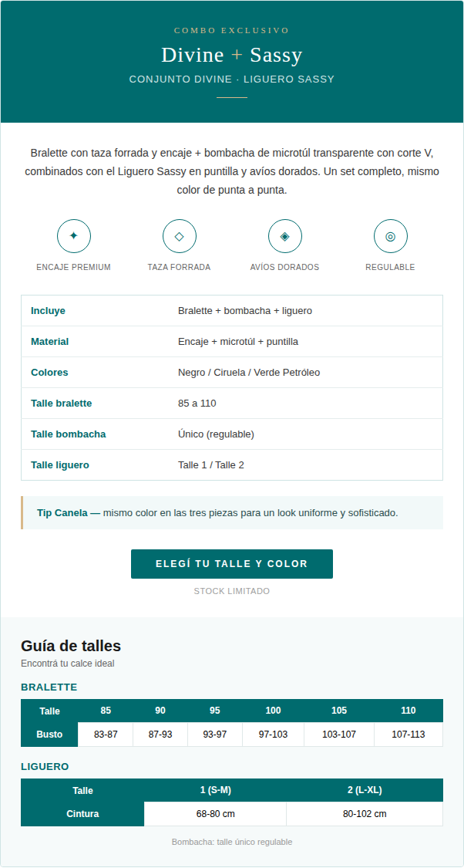Click the liguero size 1 (S-M) header

[x=215, y=791]
